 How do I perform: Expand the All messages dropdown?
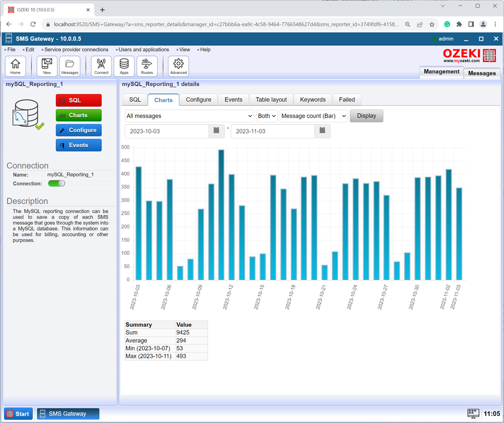(x=190, y=116)
